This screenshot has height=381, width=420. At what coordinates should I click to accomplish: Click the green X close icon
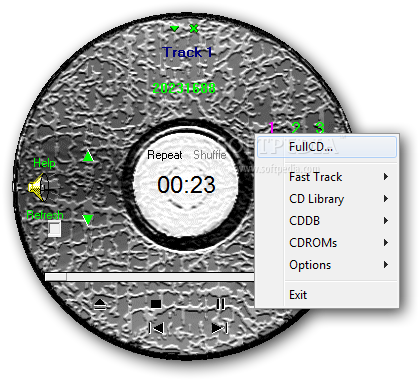pos(194,28)
